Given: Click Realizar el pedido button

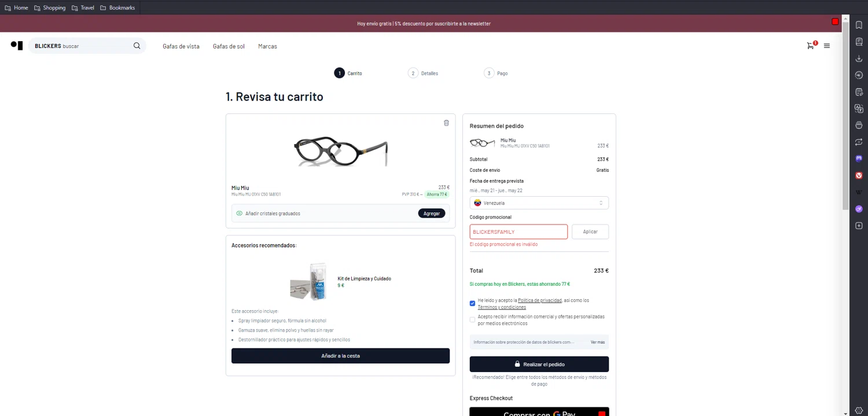Looking at the screenshot, I should click(x=539, y=364).
